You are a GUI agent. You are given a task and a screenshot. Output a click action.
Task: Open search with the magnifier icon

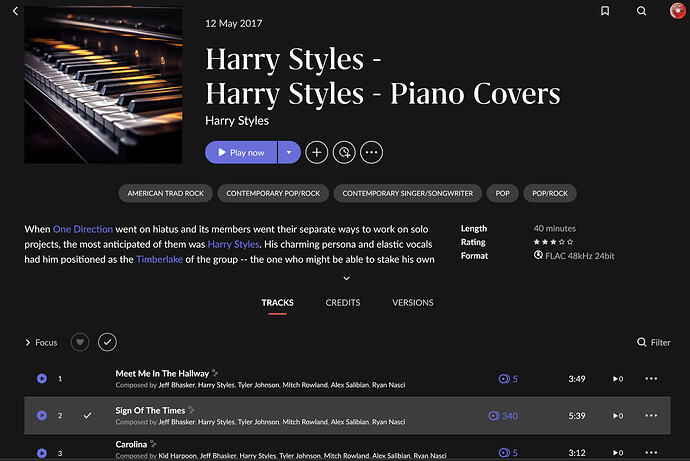642,11
